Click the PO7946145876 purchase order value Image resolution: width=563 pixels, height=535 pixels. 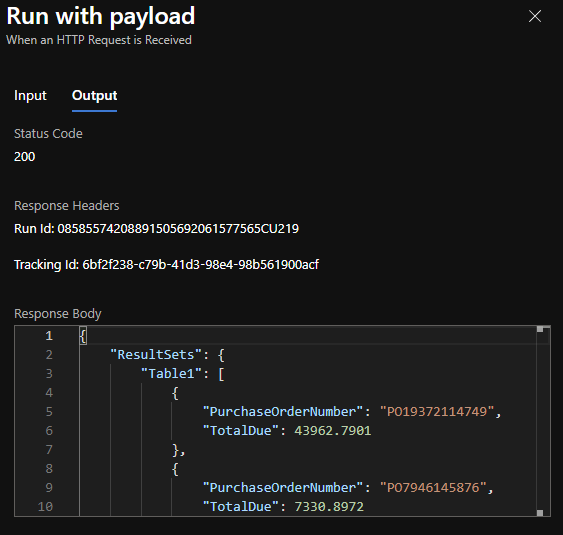(x=433, y=488)
